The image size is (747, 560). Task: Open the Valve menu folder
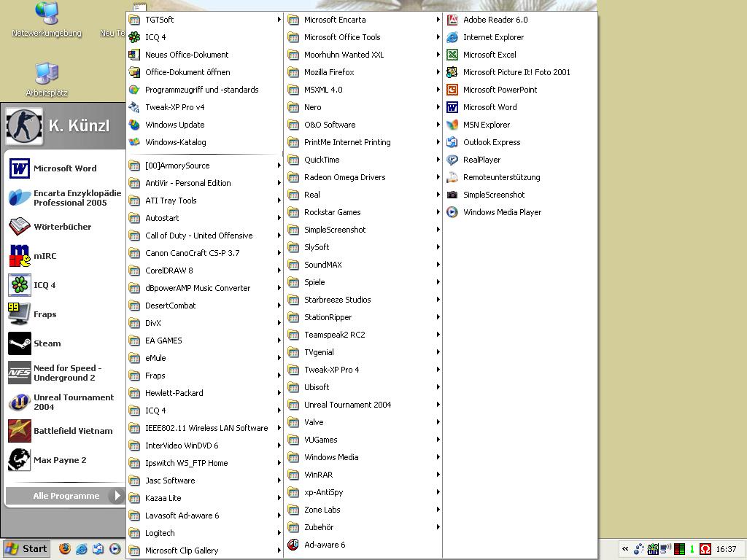tap(364, 422)
